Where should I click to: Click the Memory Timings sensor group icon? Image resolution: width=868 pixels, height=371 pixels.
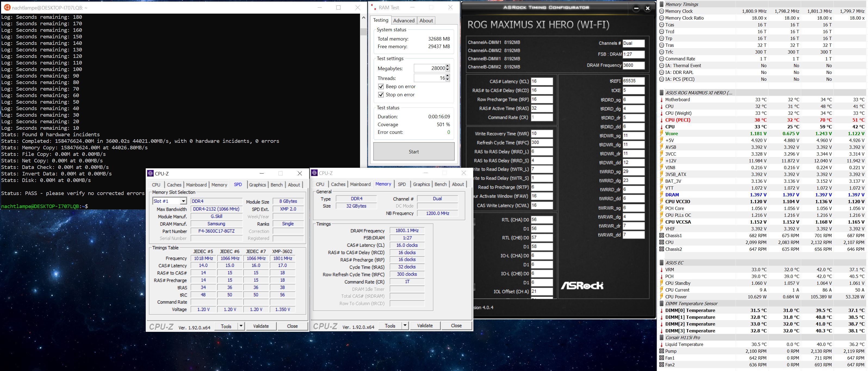click(661, 4)
